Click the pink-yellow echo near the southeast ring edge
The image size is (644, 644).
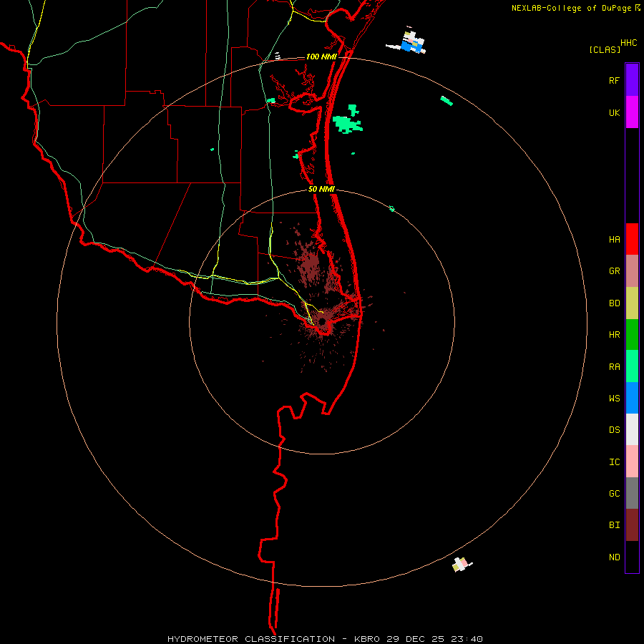pos(462,565)
